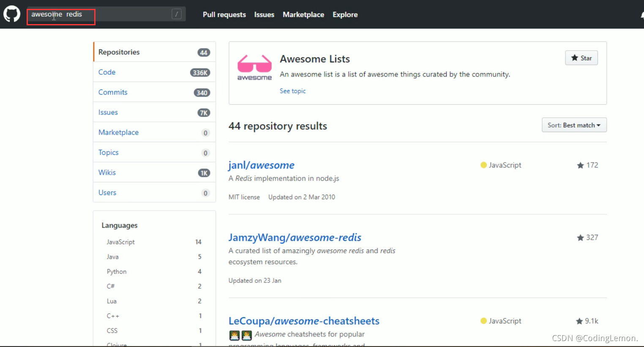The width and height of the screenshot is (644, 347).
Task: Star the Awesome Lists topic
Action: pos(581,58)
